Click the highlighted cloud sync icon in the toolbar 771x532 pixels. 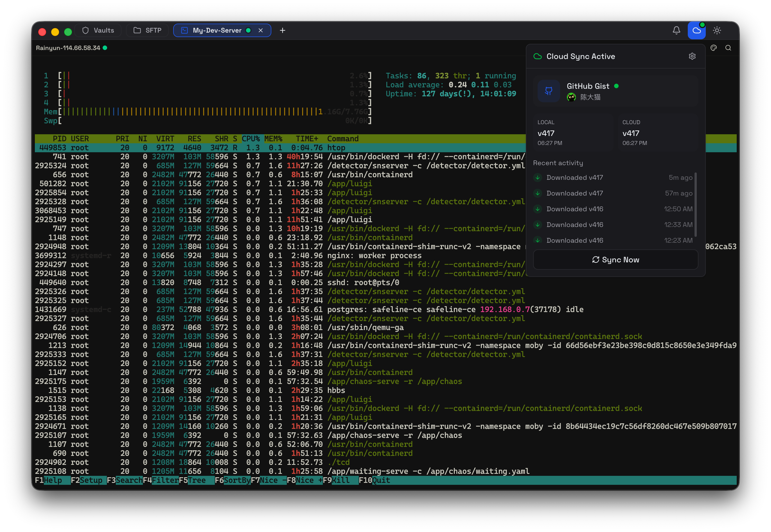coord(696,30)
